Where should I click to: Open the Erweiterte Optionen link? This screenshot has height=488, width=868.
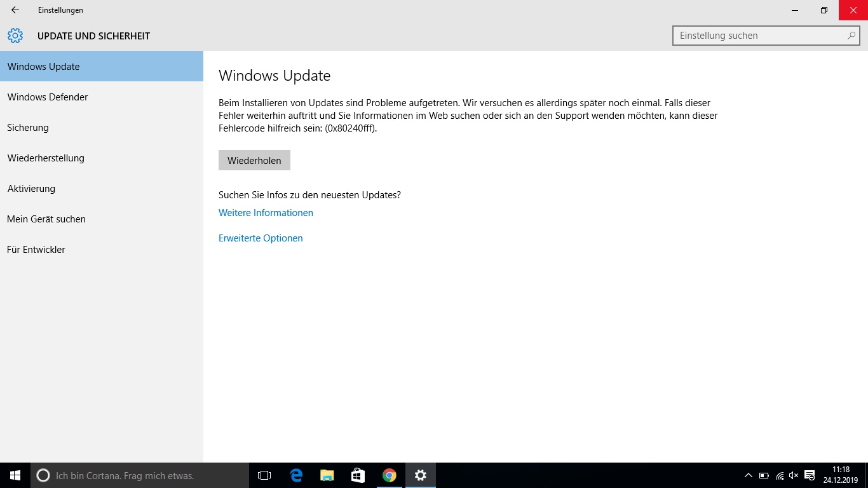click(261, 238)
